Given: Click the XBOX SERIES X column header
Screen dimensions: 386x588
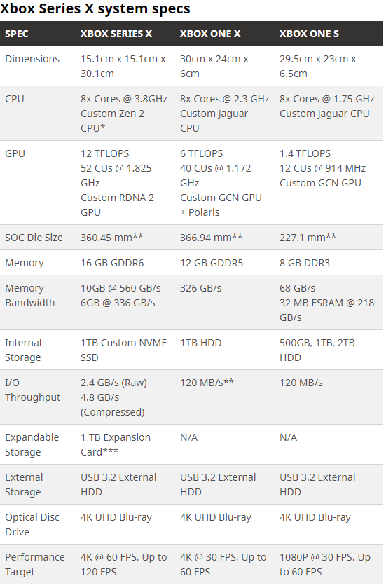Looking at the screenshot, I should [116, 34].
